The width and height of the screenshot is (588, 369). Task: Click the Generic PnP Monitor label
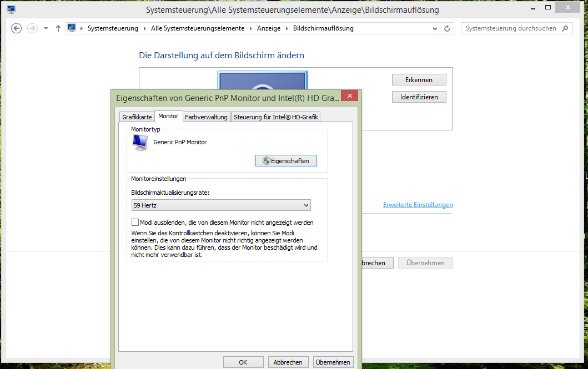(180, 142)
